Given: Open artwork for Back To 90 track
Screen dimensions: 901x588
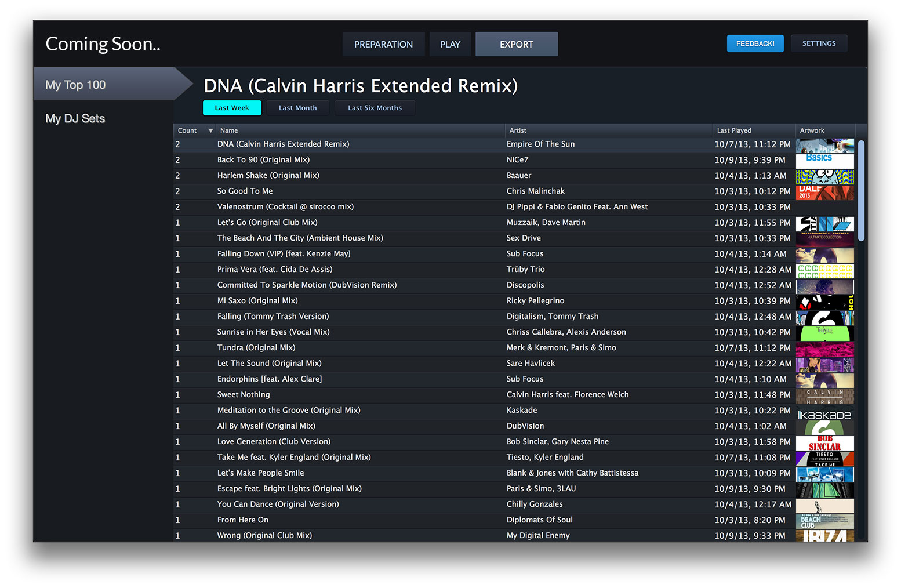Looking at the screenshot, I should coord(824,161).
